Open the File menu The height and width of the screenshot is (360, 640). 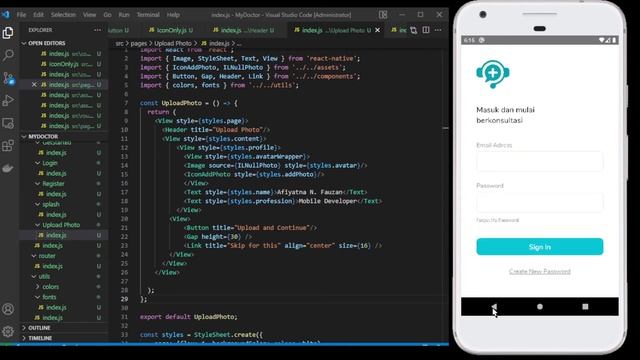(21, 15)
